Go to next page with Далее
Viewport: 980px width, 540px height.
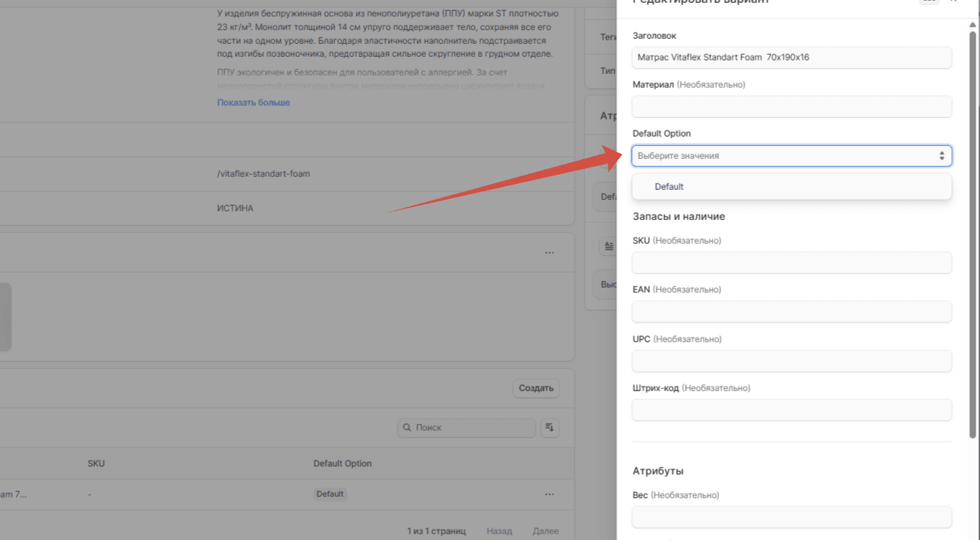click(546, 531)
